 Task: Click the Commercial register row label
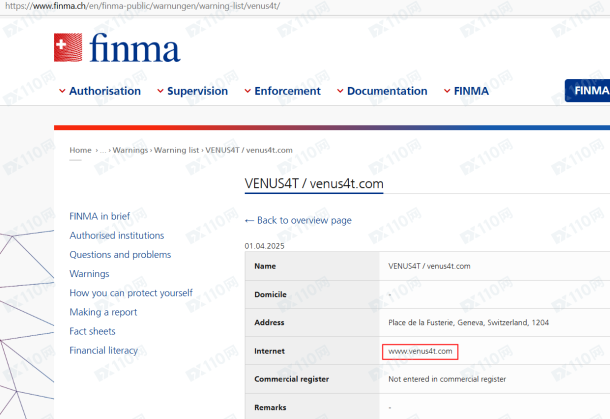coord(292,379)
